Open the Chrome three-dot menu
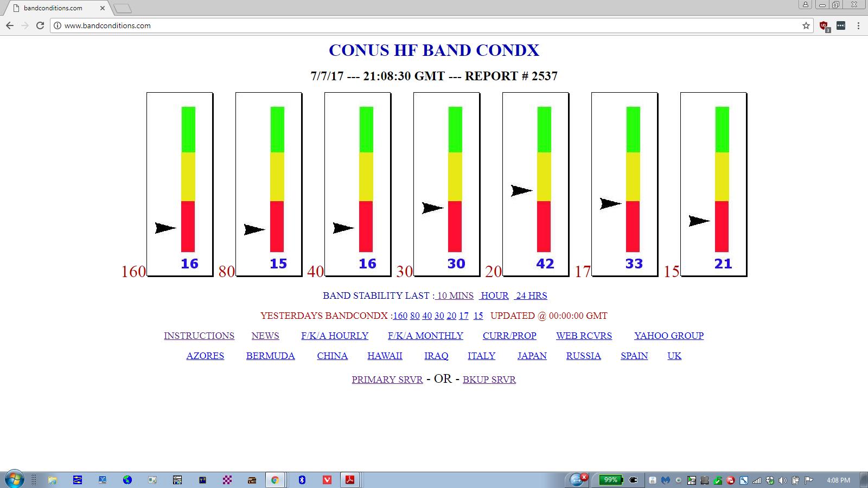The height and width of the screenshot is (488, 868). 858,25
